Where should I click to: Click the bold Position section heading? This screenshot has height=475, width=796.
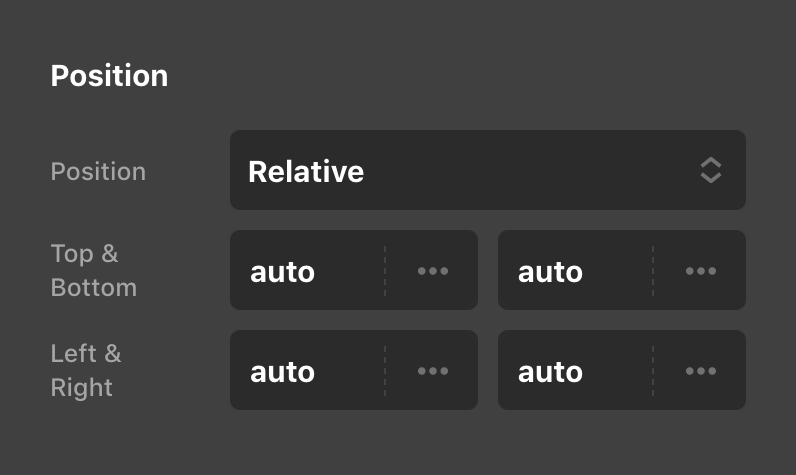(x=109, y=76)
